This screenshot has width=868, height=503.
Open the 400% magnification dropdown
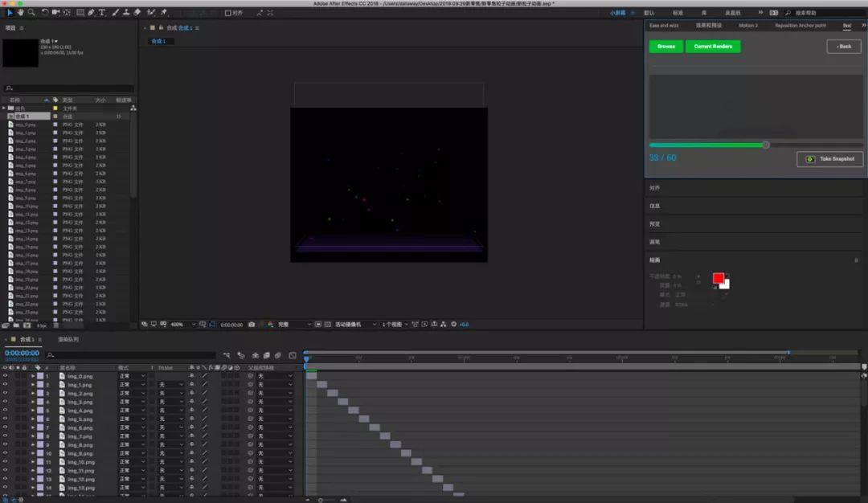[180, 325]
